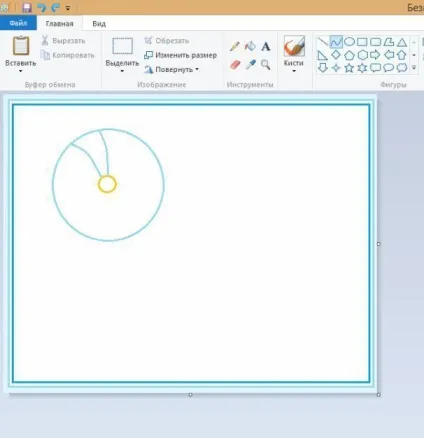The image size is (424, 438).
Task: Expand the shapes gallery more arrow
Action: 414,68
